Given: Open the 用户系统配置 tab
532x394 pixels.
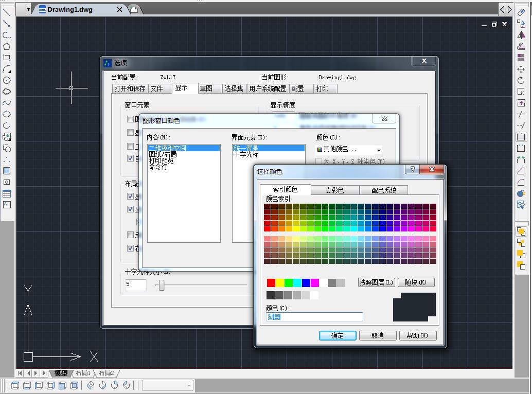Looking at the screenshot, I should click(x=267, y=88).
